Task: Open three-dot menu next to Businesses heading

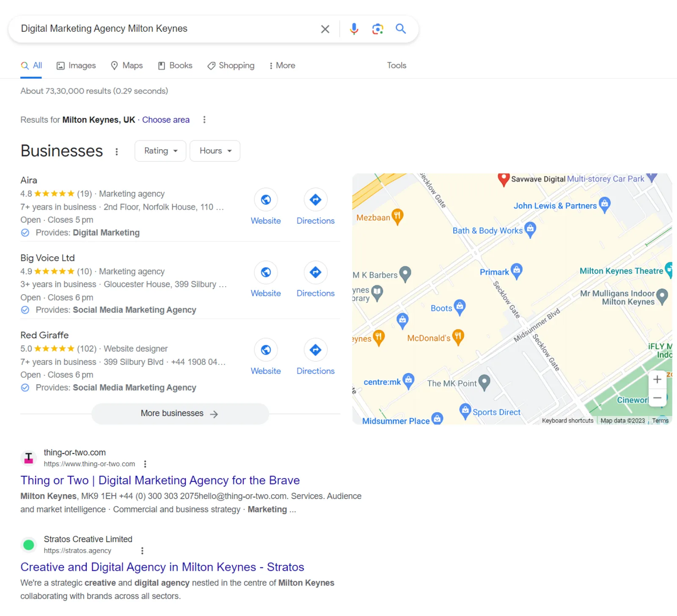Action: coord(117,151)
